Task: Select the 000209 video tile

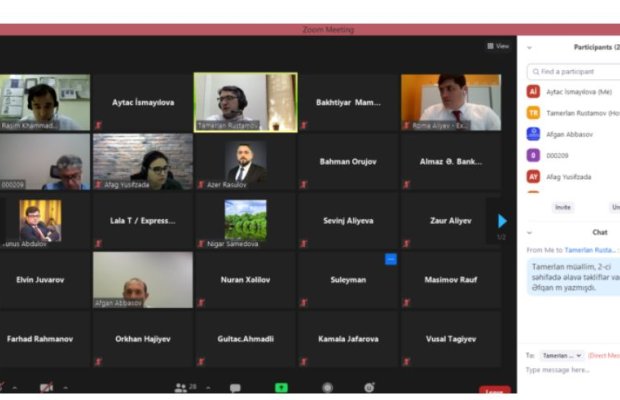Action: click(45, 162)
